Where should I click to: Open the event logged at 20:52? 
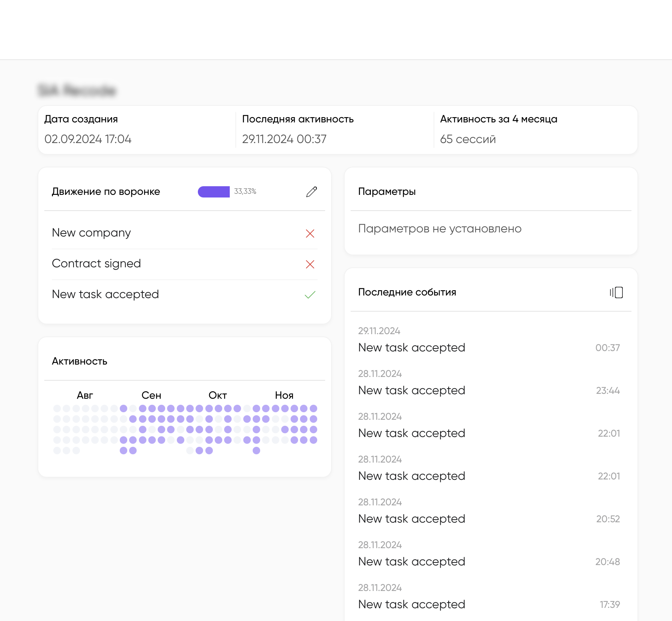click(411, 519)
